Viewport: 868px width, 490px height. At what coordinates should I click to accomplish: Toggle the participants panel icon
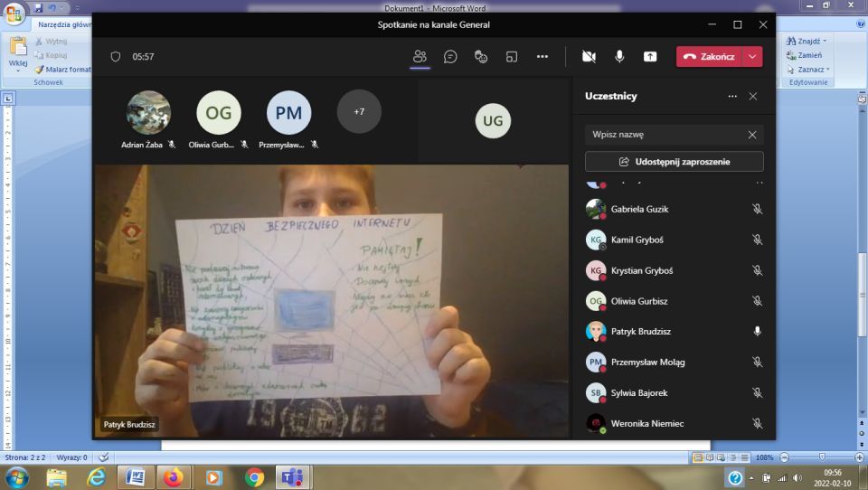pos(420,56)
